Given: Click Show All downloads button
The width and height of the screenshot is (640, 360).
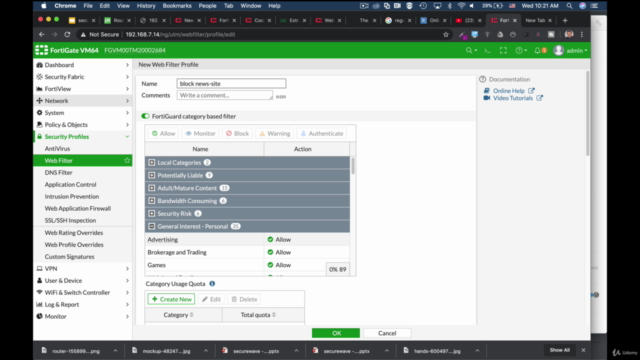Looking at the screenshot, I should [559, 350].
